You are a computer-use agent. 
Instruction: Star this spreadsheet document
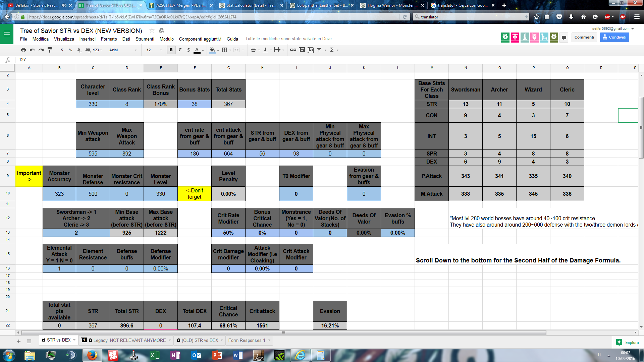coord(152,31)
